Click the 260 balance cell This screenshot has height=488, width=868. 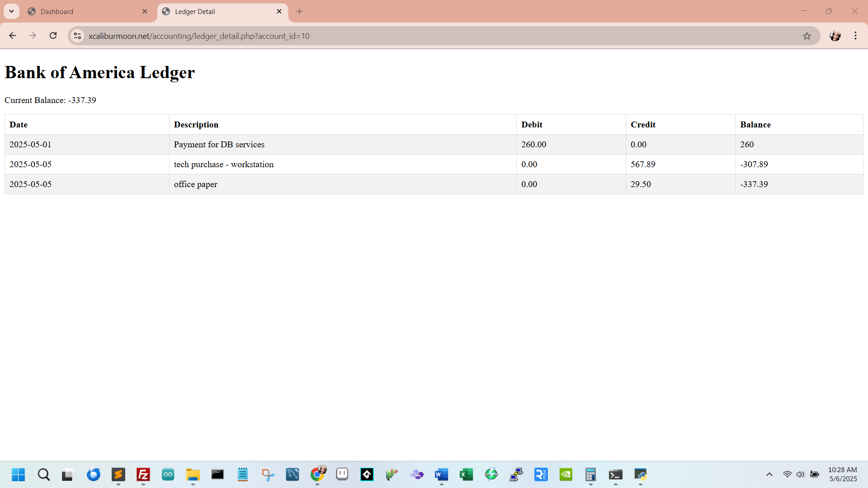(x=799, y=145)
